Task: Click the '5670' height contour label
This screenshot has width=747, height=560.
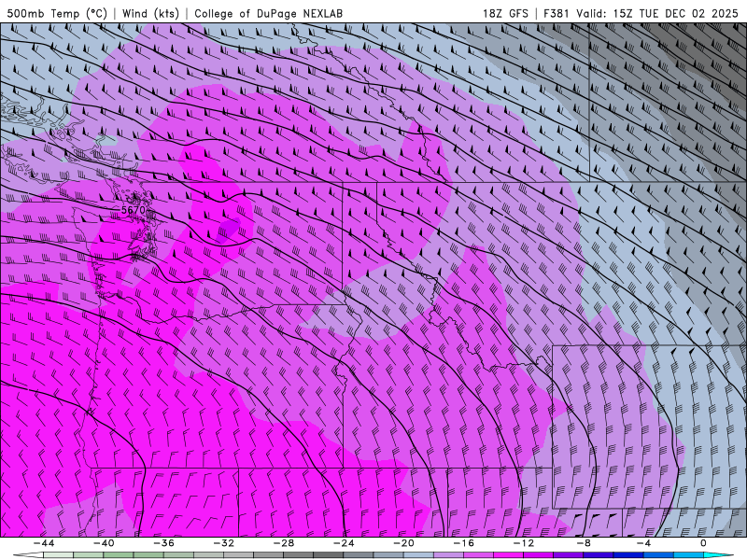Action: click(x=133, y=210)
